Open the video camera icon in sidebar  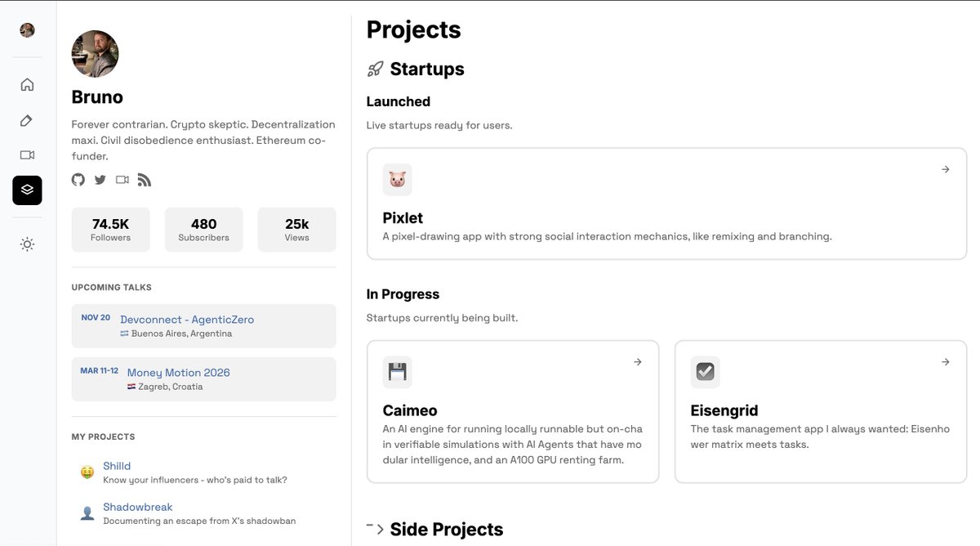[27, 154]
